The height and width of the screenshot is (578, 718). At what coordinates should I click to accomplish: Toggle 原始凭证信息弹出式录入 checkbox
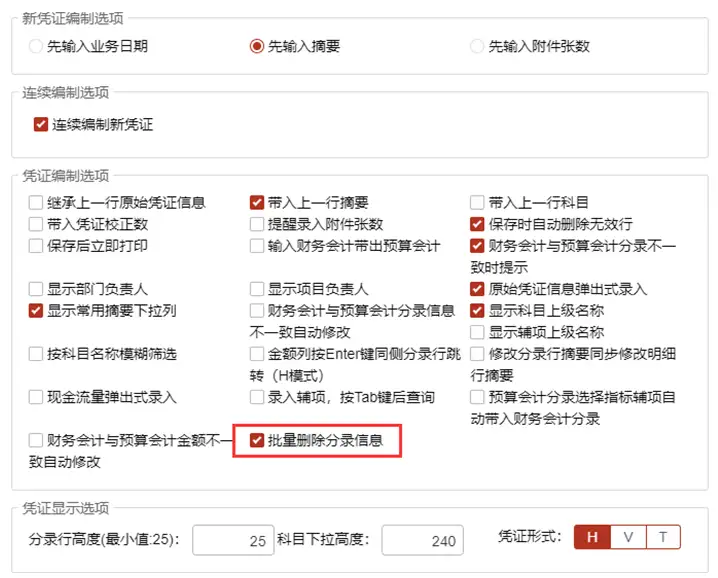pyautogui.click(x=477, y=289)
